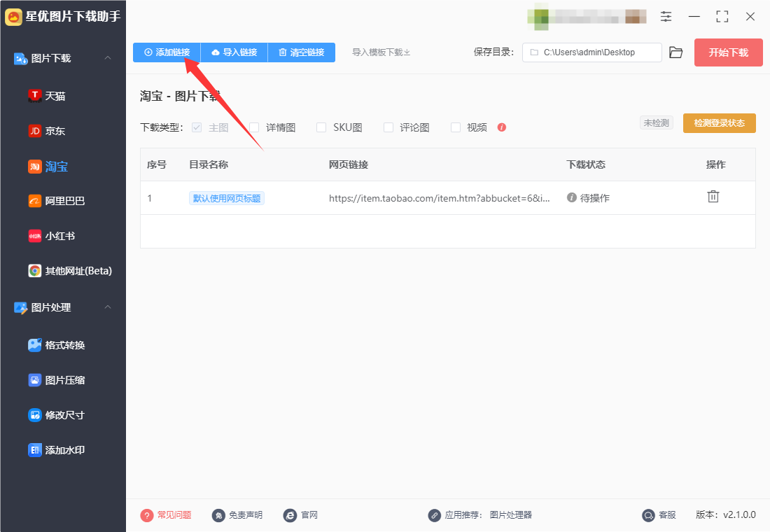770x532 pixels.
Task: Click the 导入链接 import links button
Action: click(234, 52)
